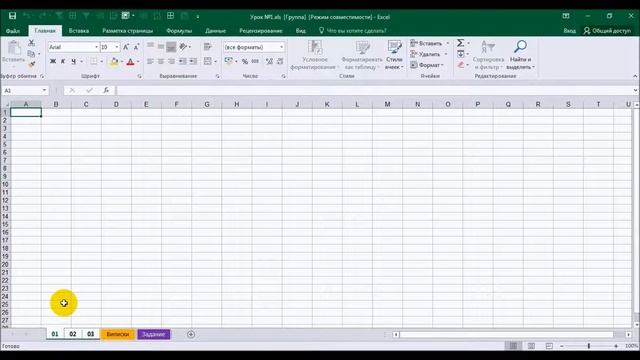Click the Общий доступ share button

(x=607, y=31)
